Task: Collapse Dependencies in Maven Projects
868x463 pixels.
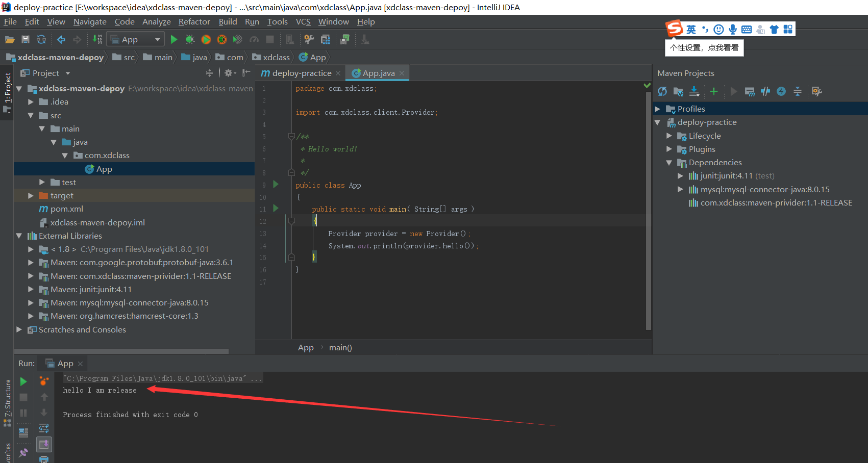Action: coord(669,163)
